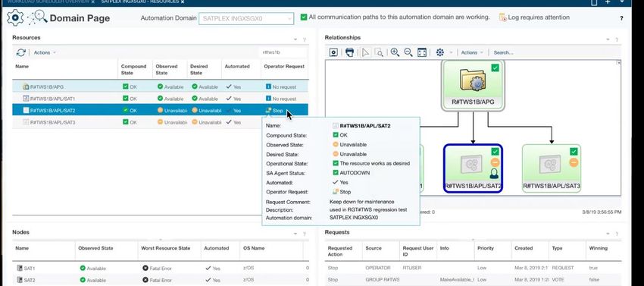
Task: Switch to Workload Scheduler Overview tab
Action: [48, 2]
